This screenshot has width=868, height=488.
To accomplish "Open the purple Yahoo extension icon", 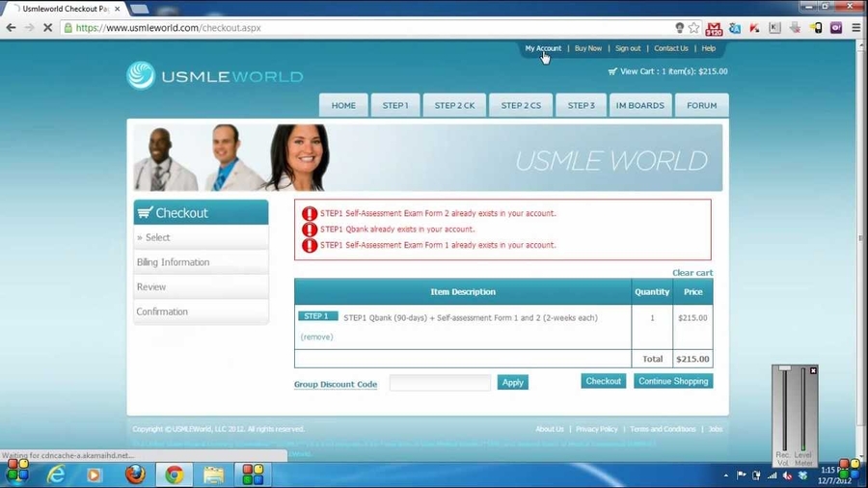I will (836, 28).
